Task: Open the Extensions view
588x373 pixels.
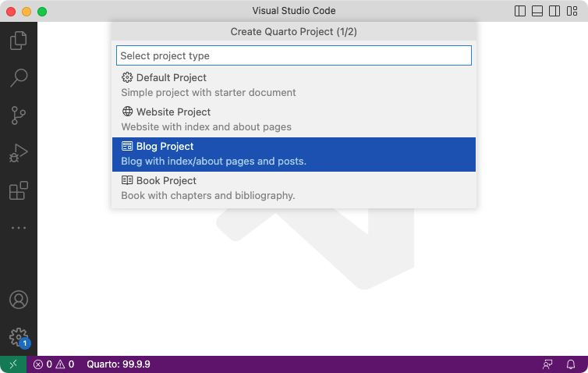Action: (x=19, y=190)
